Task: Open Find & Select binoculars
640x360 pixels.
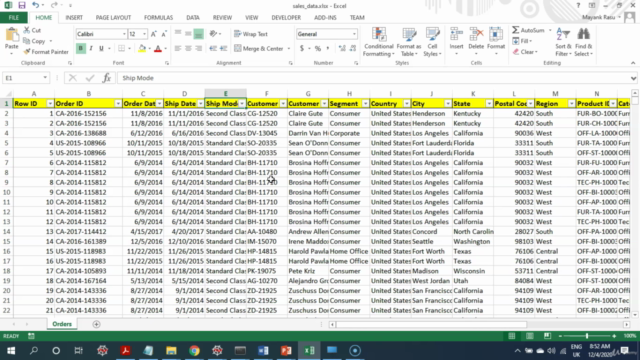Action: tap(584, 42)
